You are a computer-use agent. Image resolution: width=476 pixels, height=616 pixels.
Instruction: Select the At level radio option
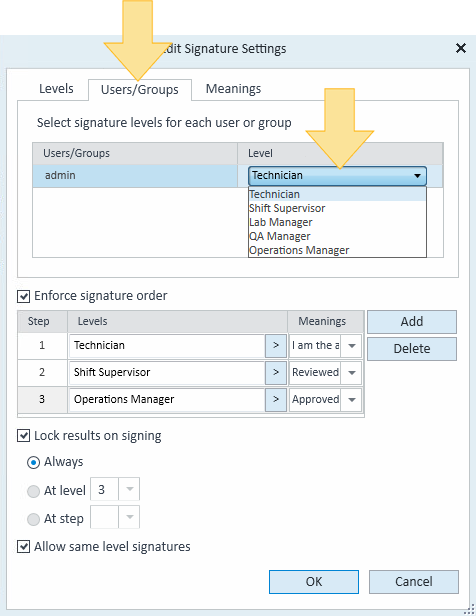pyautogui.click(x=33, y=491)
